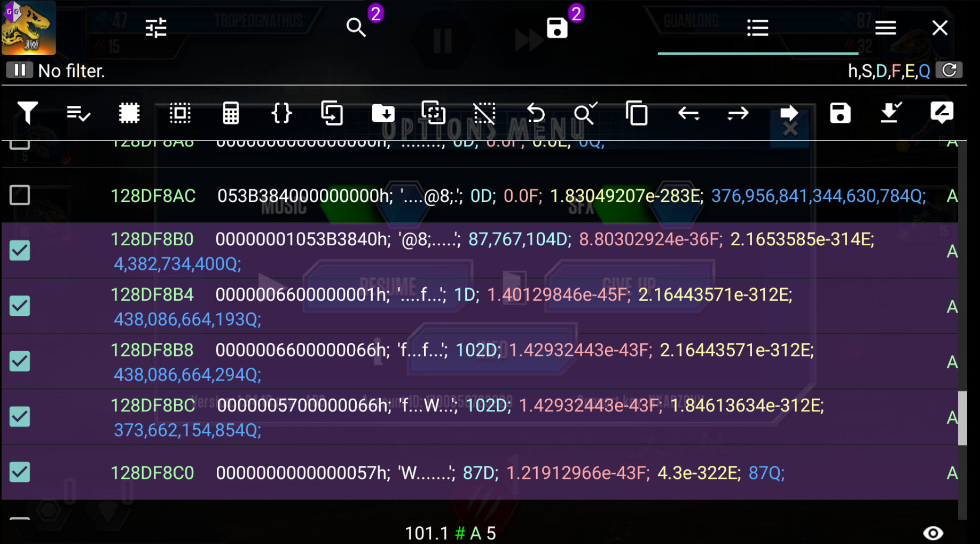Open the hamburger menu
The height and width of the screenshot is (544, 980).
pos(885,28)
